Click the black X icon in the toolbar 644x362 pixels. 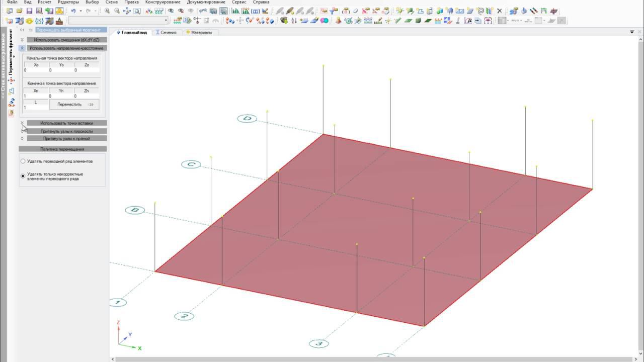tap(500, 11)
